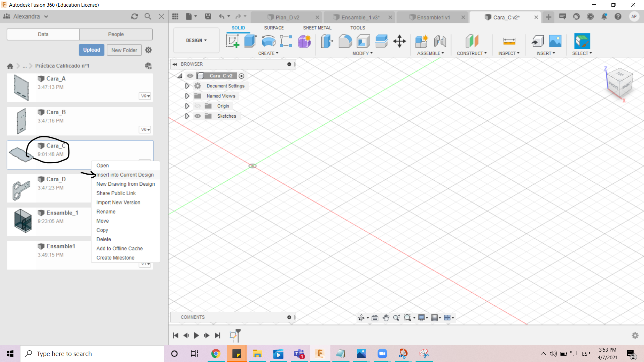Screen dimensions: 644x362
Task: Click the Modify panel icon
Action: [362, 53]
